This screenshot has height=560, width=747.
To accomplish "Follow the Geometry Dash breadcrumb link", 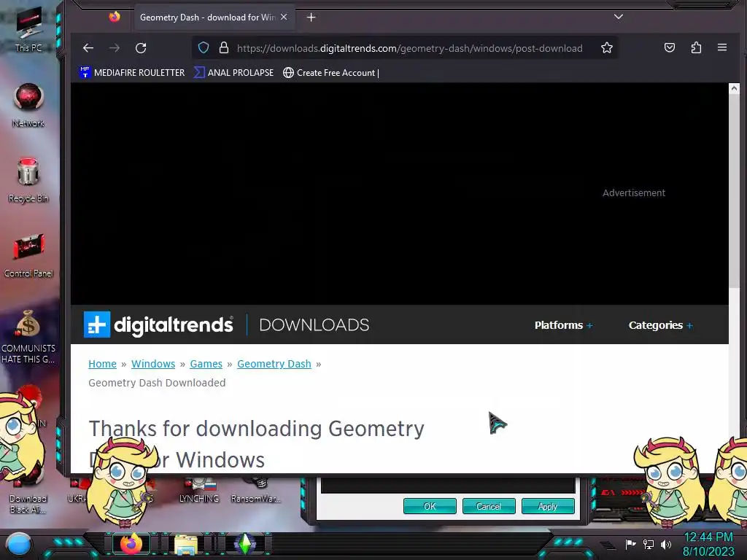I will (x=274, y=364).
